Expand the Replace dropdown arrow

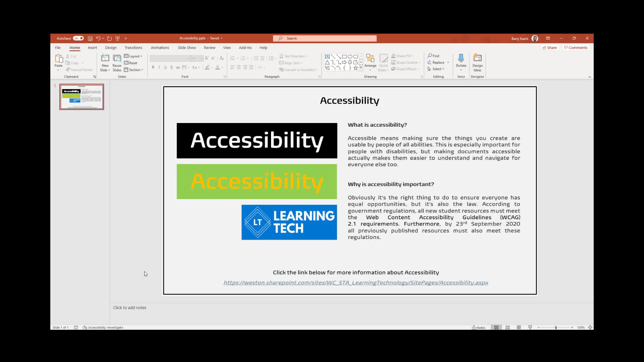click(448, 63)
